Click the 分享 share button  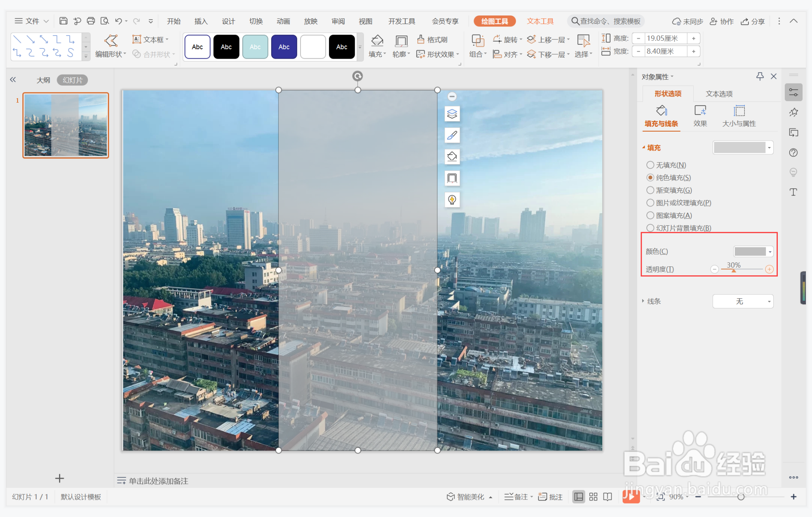click(x=753, y=21)
